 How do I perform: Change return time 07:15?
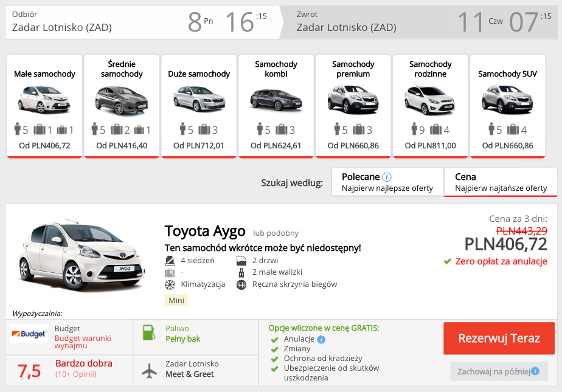[x=531, y=22]
